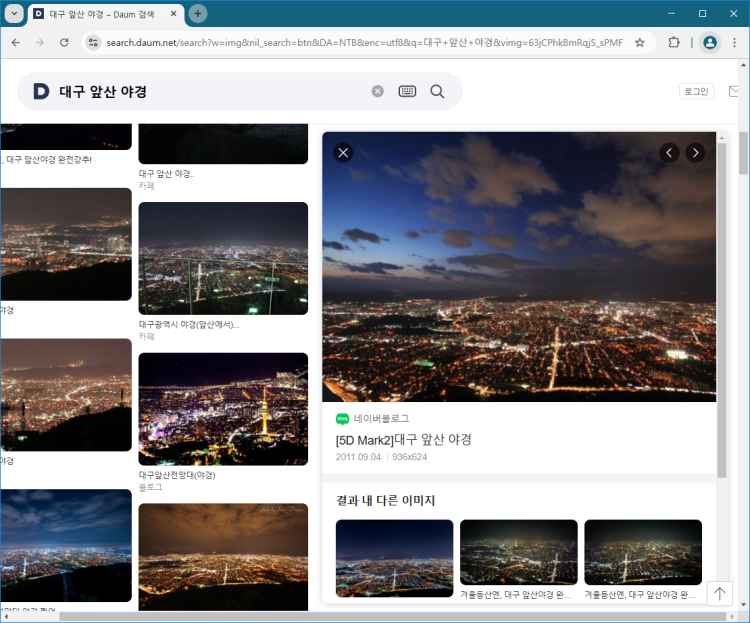Close the image preview panel
Viewport: 750px width, 623px height.
tap(343, 153)
